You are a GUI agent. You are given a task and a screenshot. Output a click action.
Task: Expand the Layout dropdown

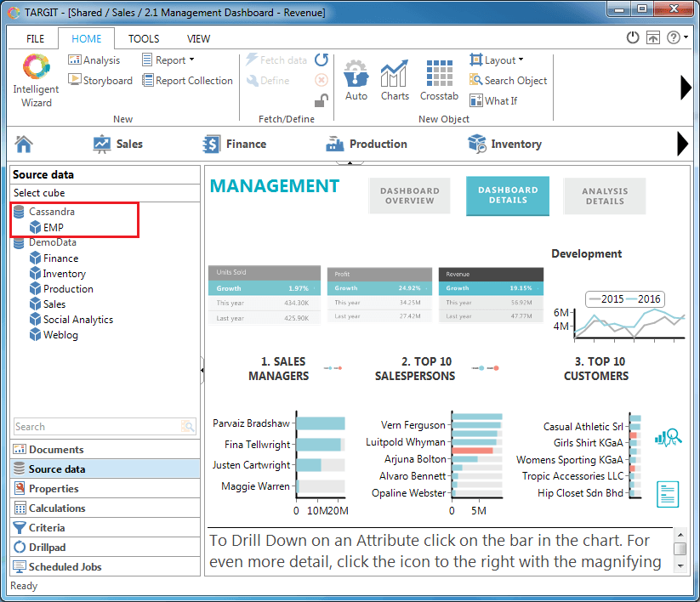click(497, 60)
